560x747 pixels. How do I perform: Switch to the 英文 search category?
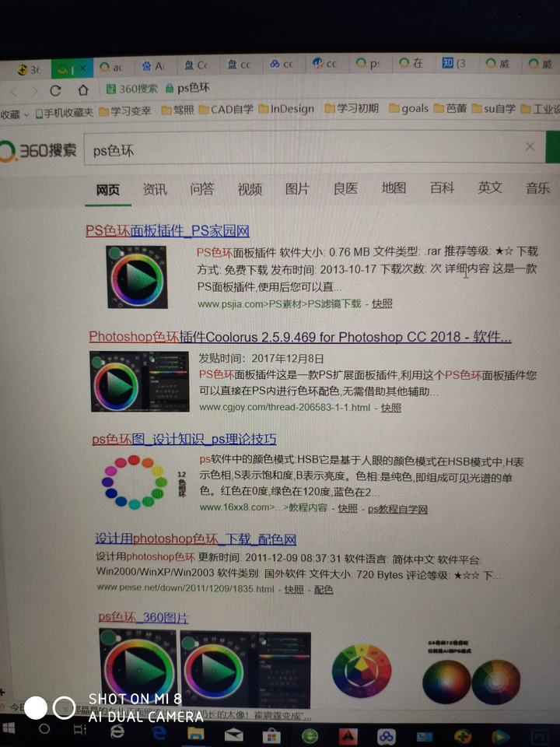(489, 188)
